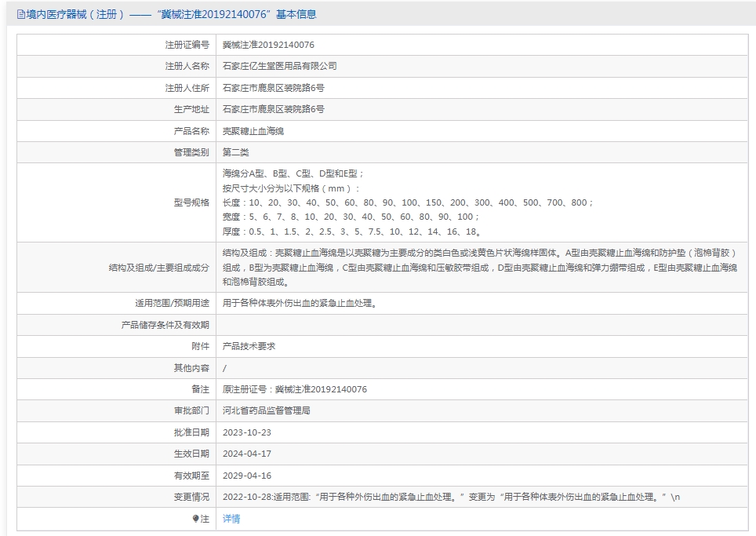This screenshot has height=536, width=756.
Task: Select approval date 2023-10-23
Action: point(247,432)
